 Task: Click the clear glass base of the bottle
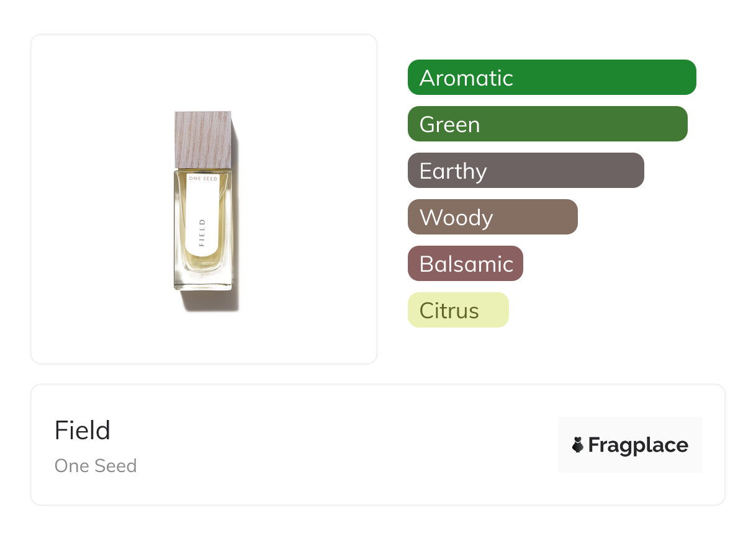point(203,282)
